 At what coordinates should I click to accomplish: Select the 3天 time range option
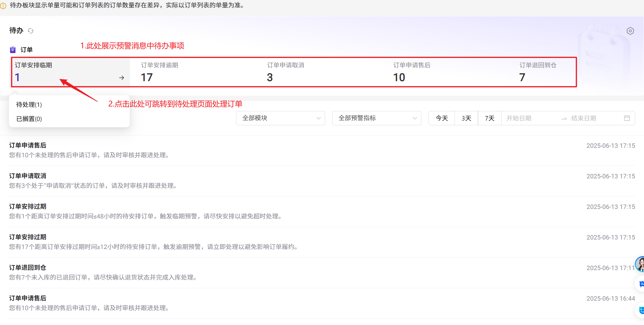pos(466,118)
